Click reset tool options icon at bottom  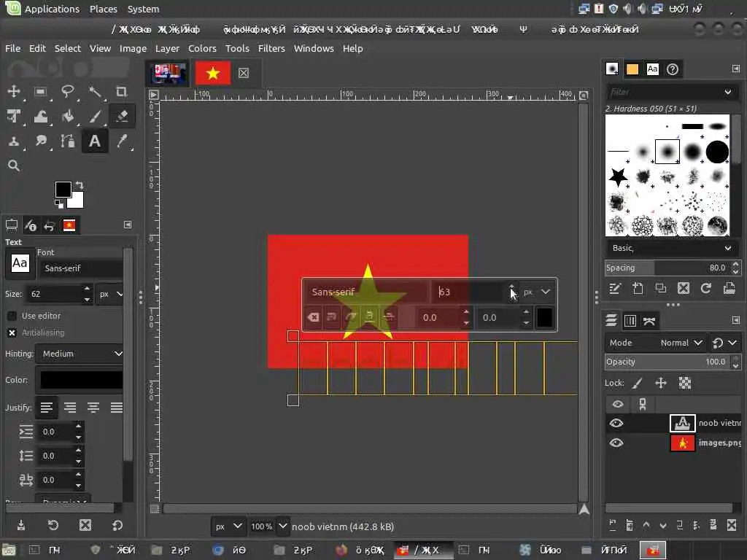pos(117,525)
